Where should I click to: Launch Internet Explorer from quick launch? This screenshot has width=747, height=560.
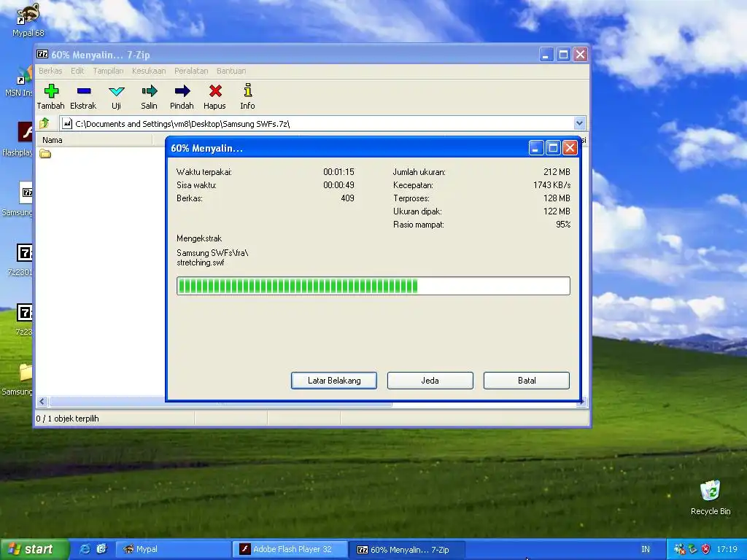tap(85, 549)
